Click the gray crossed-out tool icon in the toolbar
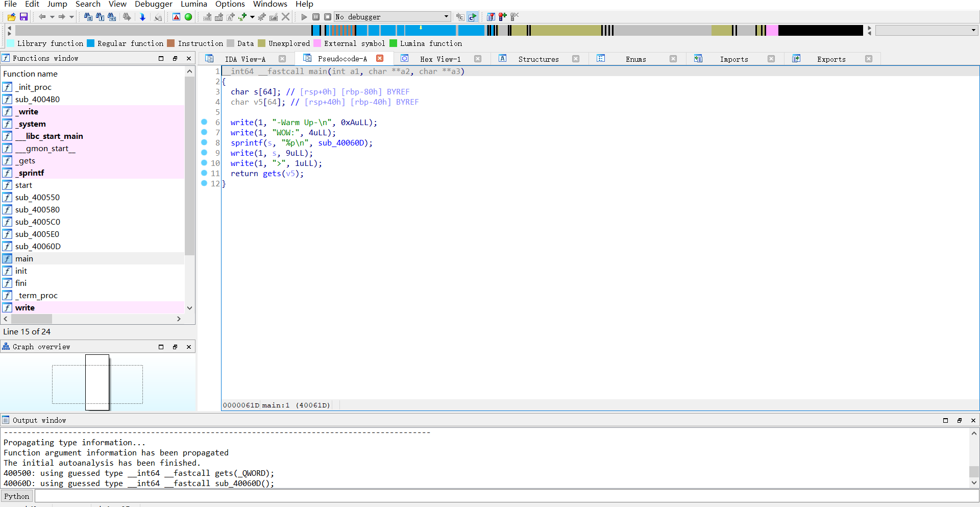The image size is (980, 507). (514, 17)
